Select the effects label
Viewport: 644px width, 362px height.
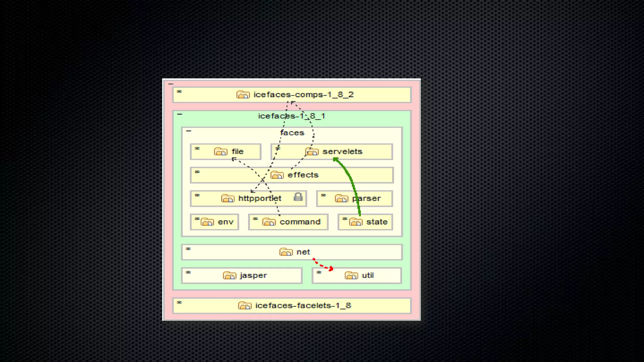tap(303, 175)
